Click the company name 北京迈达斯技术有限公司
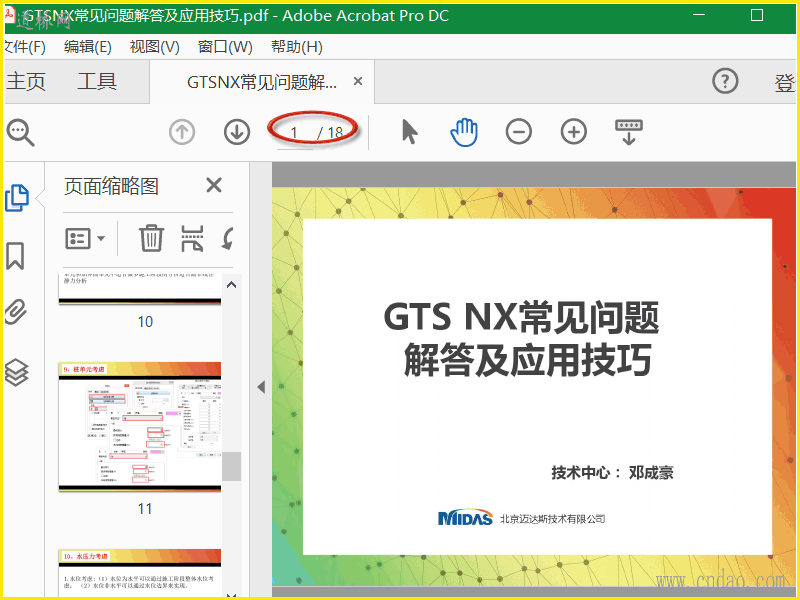The width and height of the screenshot is (800, 600). coord(553,519)
